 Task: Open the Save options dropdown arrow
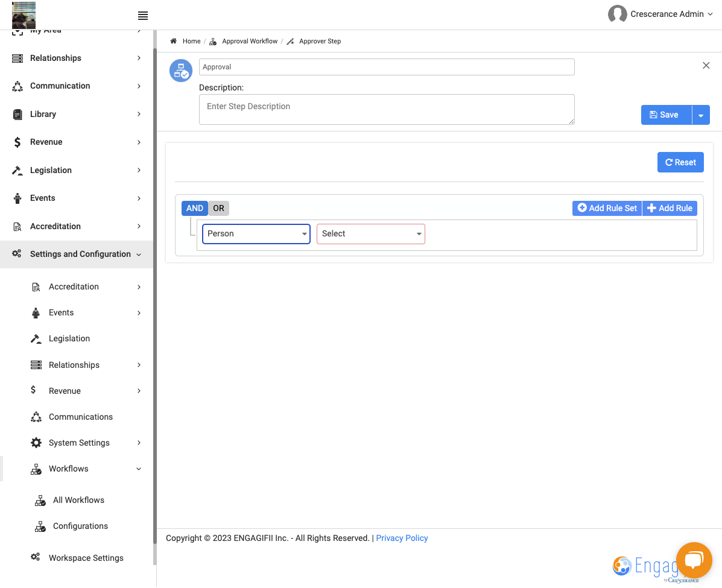coord(701,115)
